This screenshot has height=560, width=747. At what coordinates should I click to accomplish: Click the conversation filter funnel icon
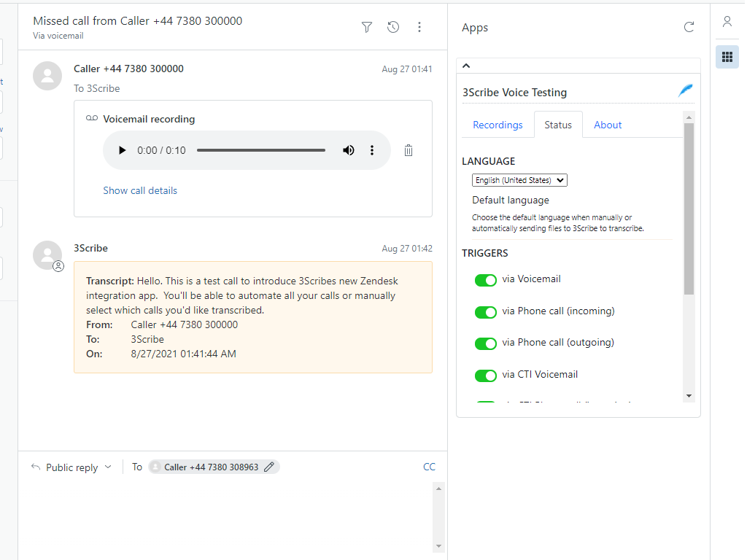[x=367, y=27]
